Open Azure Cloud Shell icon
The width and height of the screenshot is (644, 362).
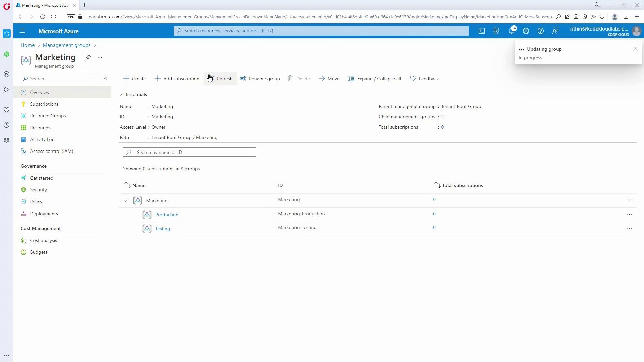[482, 31]
